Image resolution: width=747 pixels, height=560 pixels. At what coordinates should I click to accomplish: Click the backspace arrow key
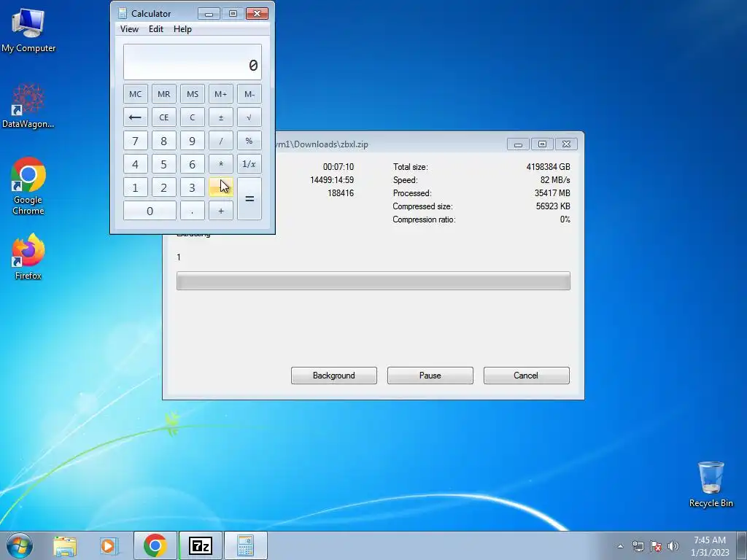coord(135,117)
